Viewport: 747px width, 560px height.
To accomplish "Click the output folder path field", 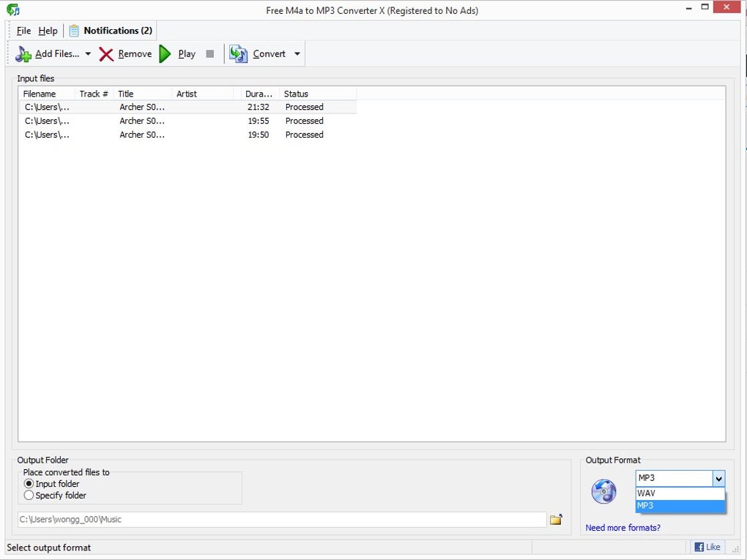I will [x=282, y=520].
